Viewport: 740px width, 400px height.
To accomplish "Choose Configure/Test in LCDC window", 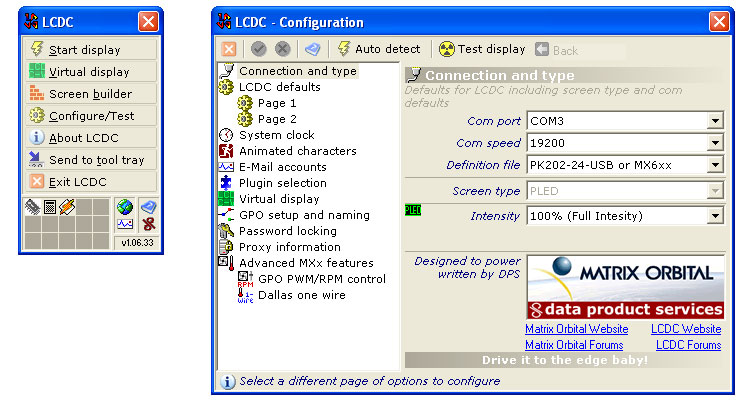I will tap(90, 116).
